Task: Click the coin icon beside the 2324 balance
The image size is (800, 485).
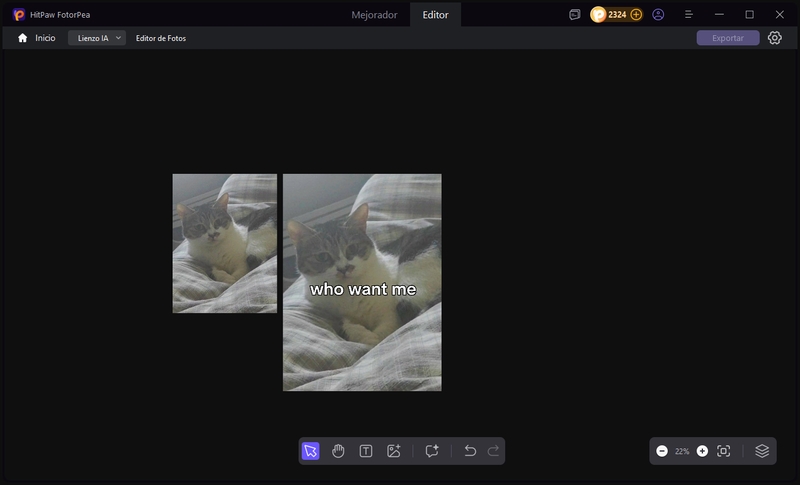Action: [598, 15]
